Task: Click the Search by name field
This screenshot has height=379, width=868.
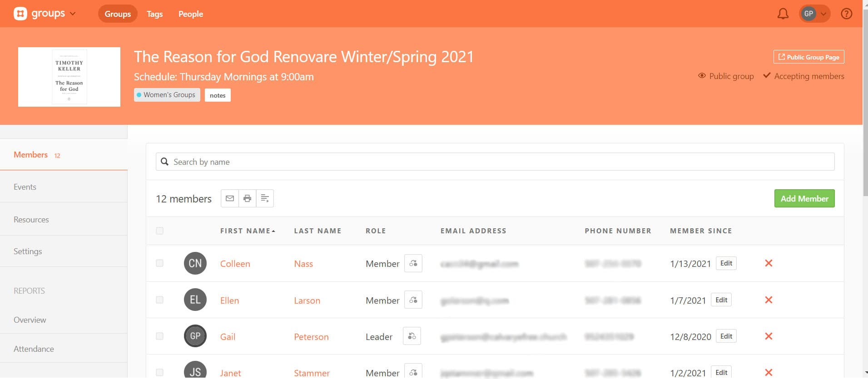Action: click(495, 162)
